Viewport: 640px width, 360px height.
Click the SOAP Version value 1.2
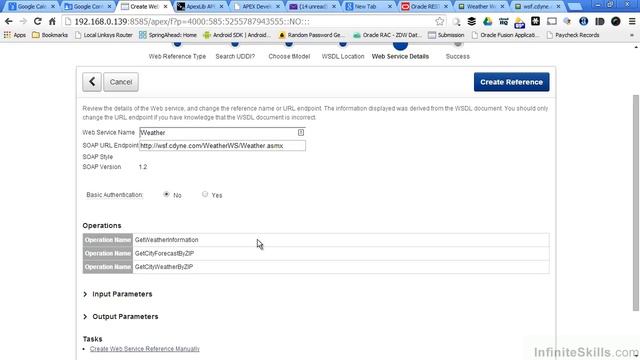(143, 167)
